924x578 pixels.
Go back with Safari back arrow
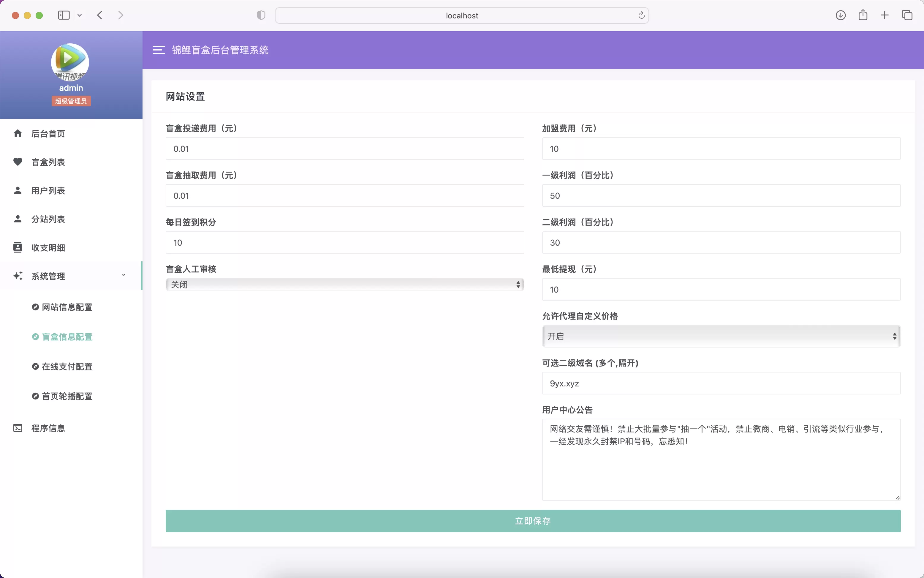click(x=100, y=15)
